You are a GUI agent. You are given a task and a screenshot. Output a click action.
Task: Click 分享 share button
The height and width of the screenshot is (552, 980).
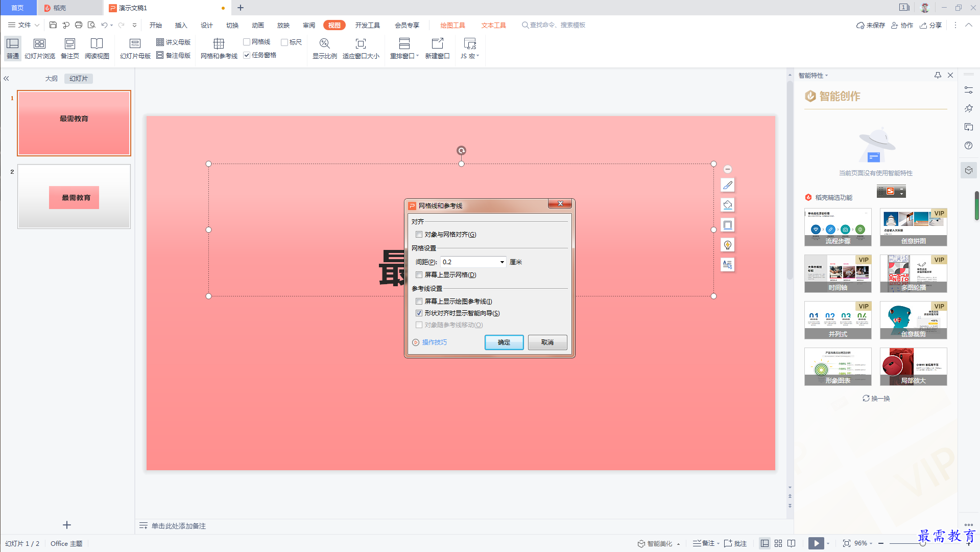click(931, 25)
